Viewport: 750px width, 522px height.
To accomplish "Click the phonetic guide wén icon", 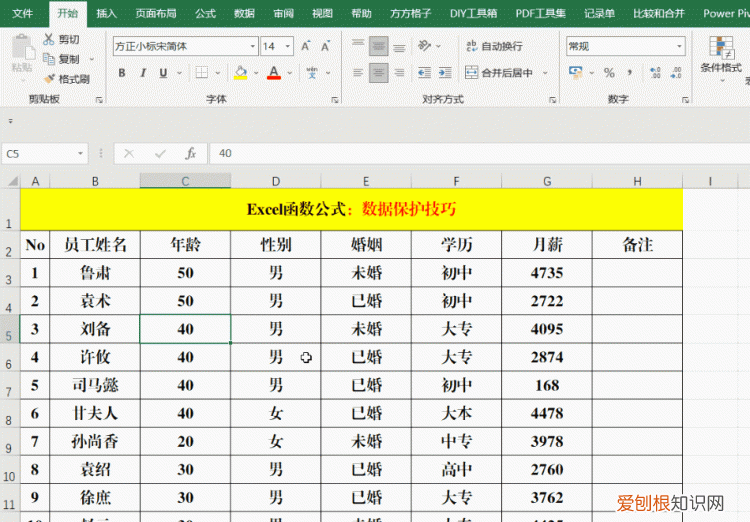I will [x=312, y=73].
